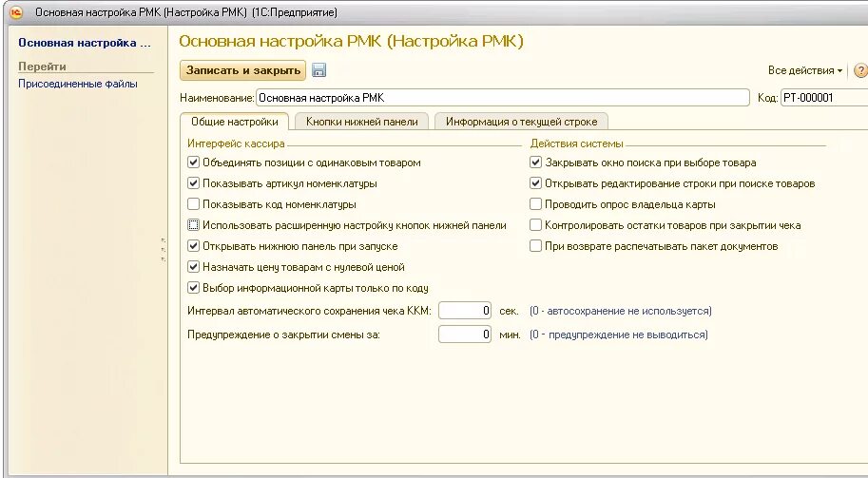Screen dimensions: 868x478
Task: Click into the Наименование input field
Action: point(503,98)
